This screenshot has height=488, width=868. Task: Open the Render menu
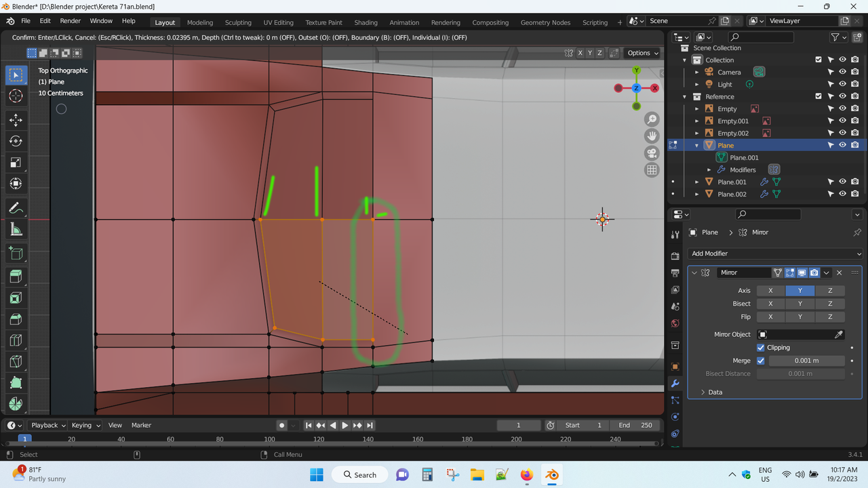pyautogui.click(x=70, y=21)
